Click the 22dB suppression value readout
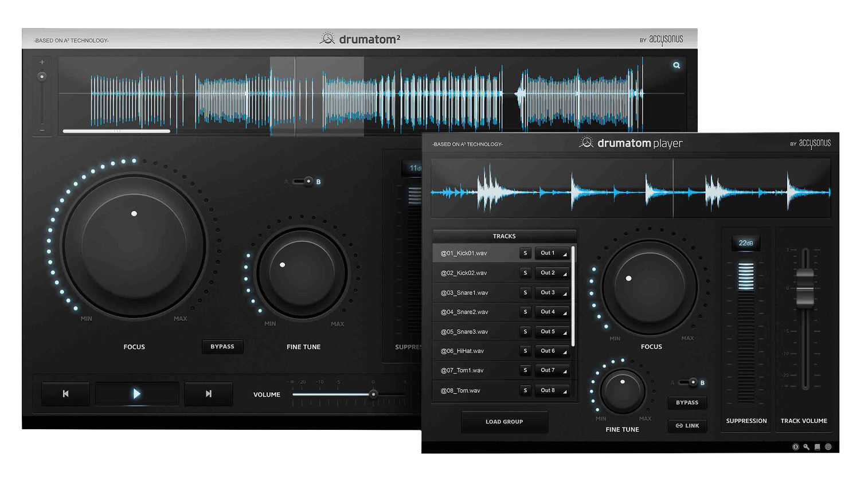 [746, 243]
